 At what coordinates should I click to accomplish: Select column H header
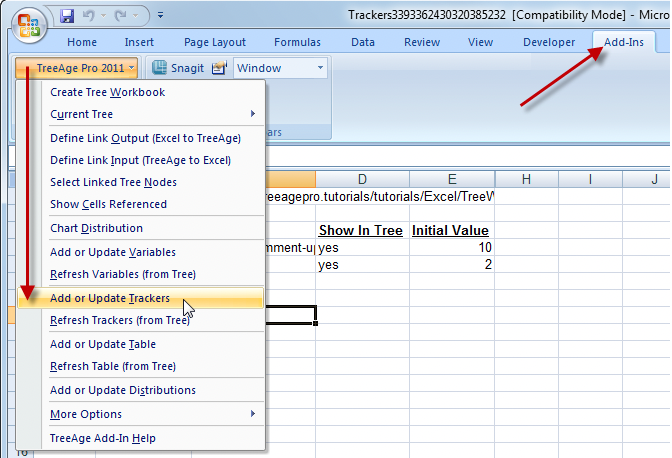(x=527, y=179)
